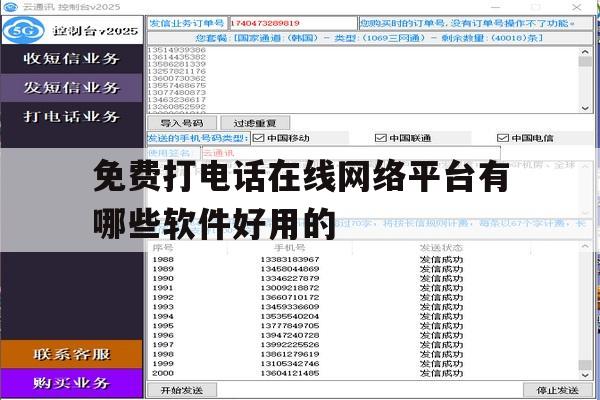This screenshot has height=400, width=600.
Task: Toggle 中国移动 checkbox
Action: [259, 138]
